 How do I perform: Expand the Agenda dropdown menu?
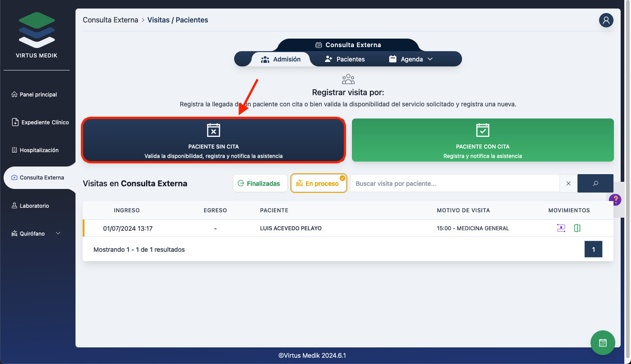coord(411,59)
